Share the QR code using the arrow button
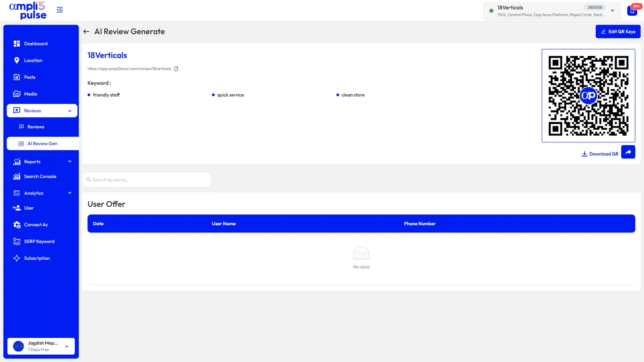This screenshot has height=362, width=644. coord(628,152)
